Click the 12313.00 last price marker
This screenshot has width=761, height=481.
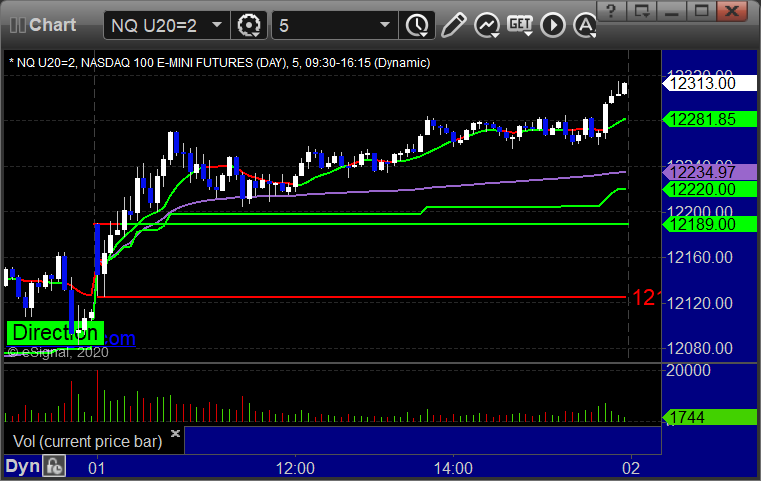click(x=709, y=83)
